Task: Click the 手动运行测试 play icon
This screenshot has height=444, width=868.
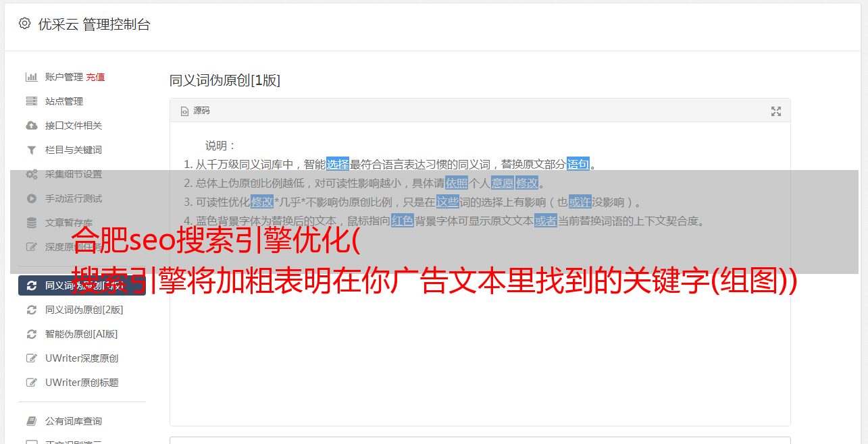Action: pyautogui.click(x=31, y=198)
